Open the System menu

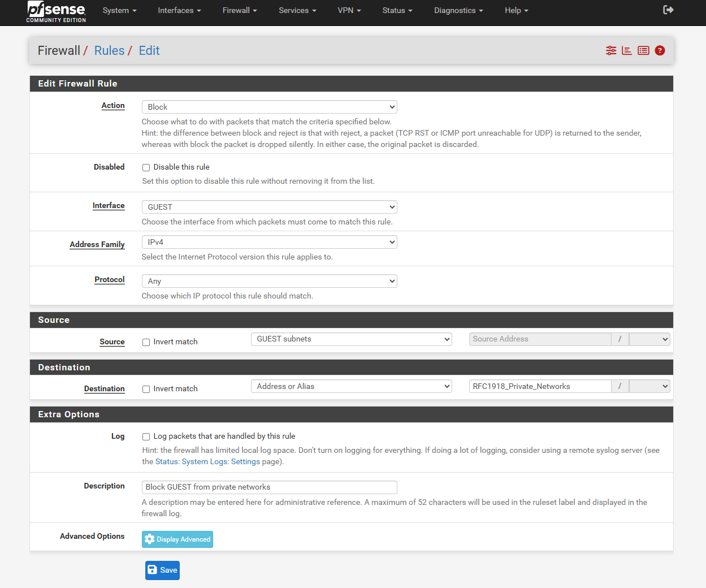(x=119, y=10)
